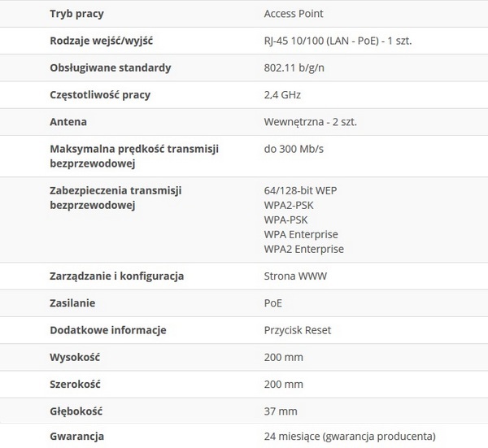
Task: Select the "37 mm" depth value
Action: pyautogui.click(x=281, y=411)
